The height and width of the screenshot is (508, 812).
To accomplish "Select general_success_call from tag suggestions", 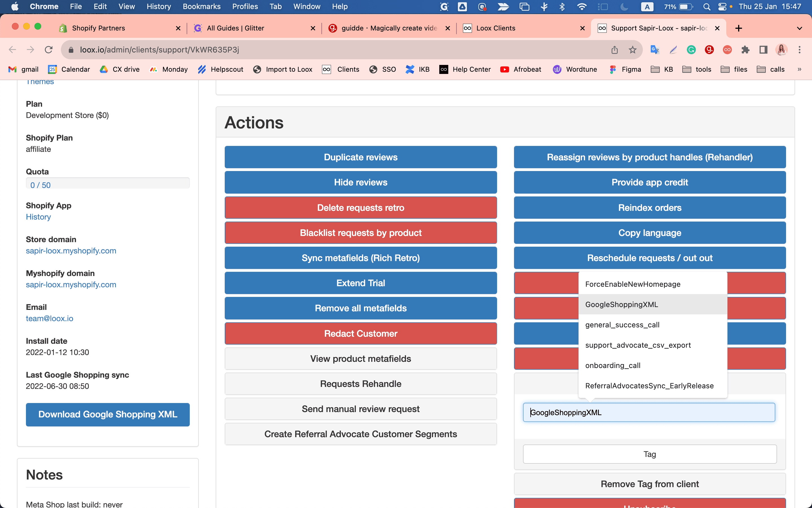I will pyautogui.click(x=653, y=325).
